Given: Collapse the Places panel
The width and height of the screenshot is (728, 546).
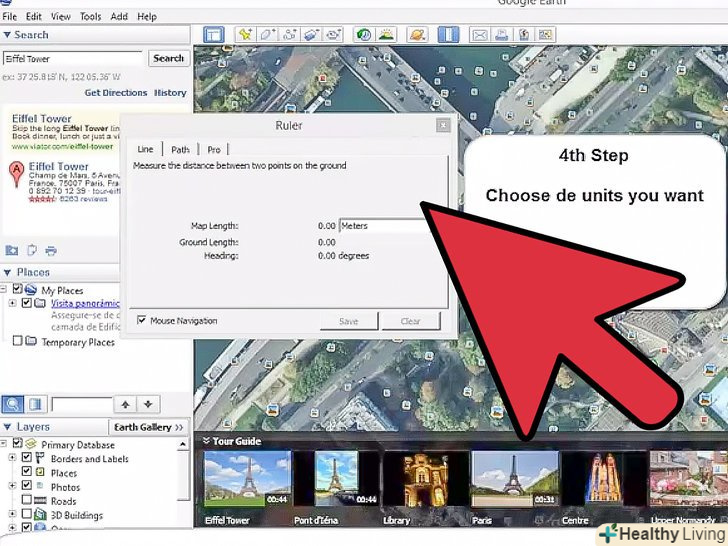Looking at the screenshot, I should click(8, 272).
